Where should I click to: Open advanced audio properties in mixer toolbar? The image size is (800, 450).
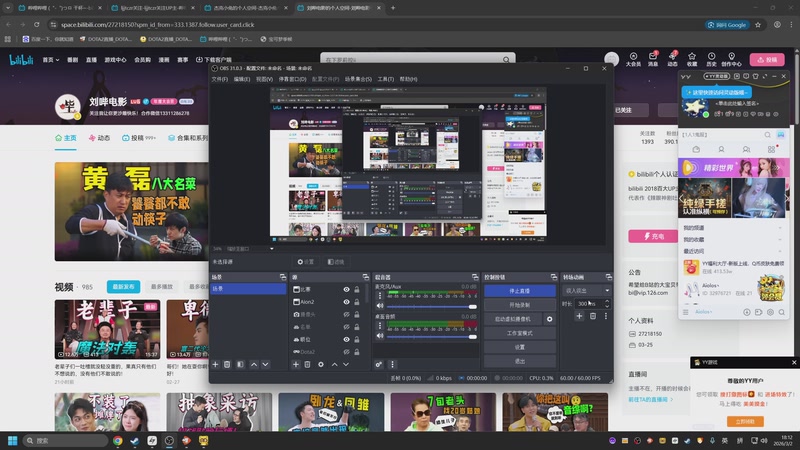379,364
